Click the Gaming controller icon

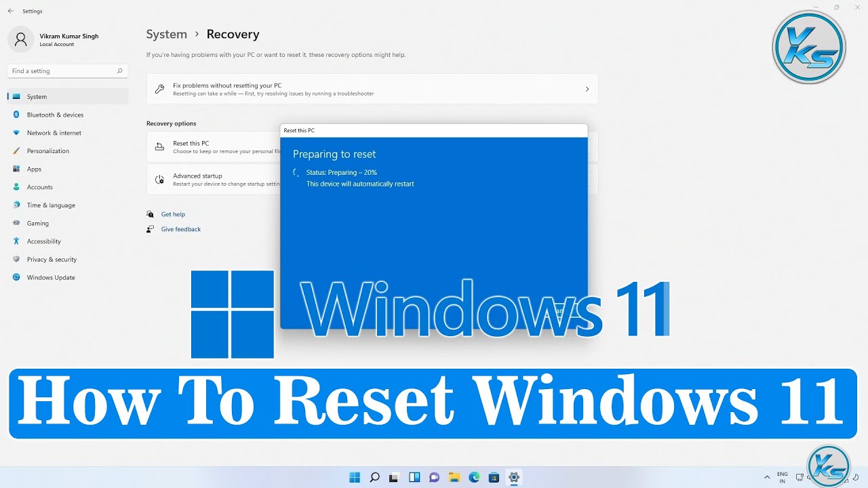(x=16, y=223)
